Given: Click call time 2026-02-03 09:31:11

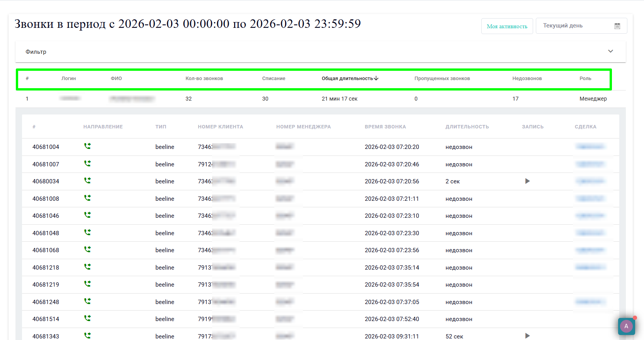Looking at the screenshot, I should point(392,337).
